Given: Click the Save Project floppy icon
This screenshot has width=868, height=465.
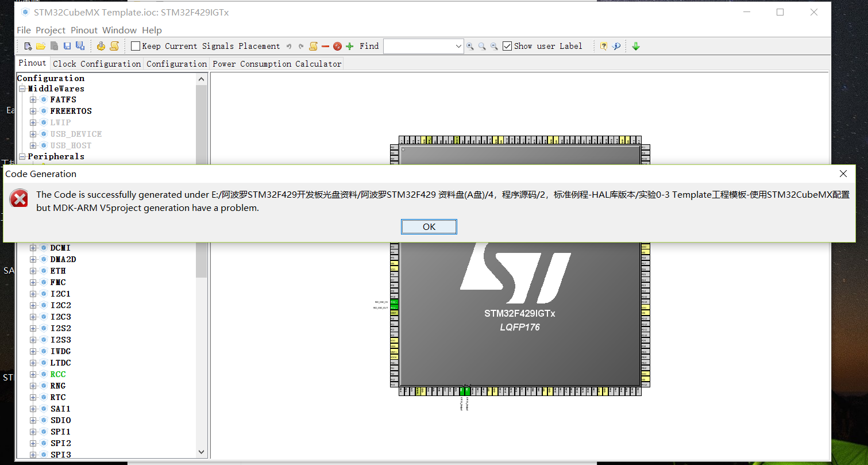Looking at the screenshot, I should click(67, 46).
